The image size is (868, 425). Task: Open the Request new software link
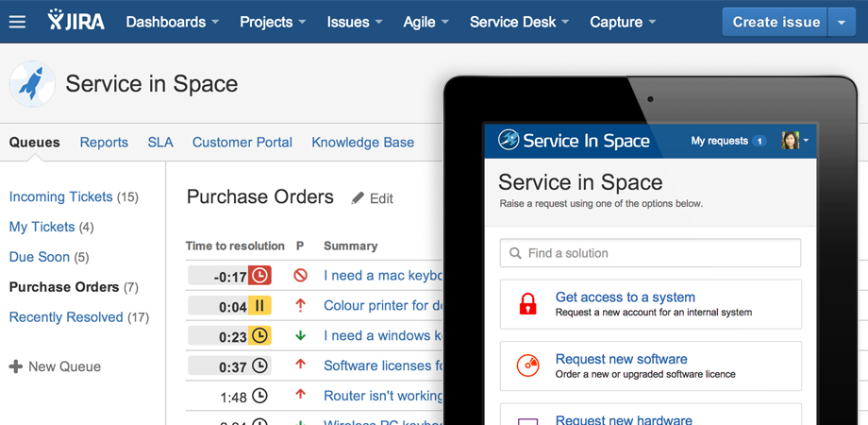621,359
